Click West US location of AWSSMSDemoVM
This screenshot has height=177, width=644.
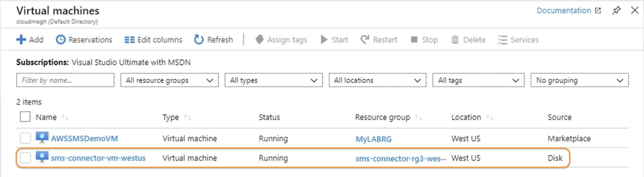(466, 138)
